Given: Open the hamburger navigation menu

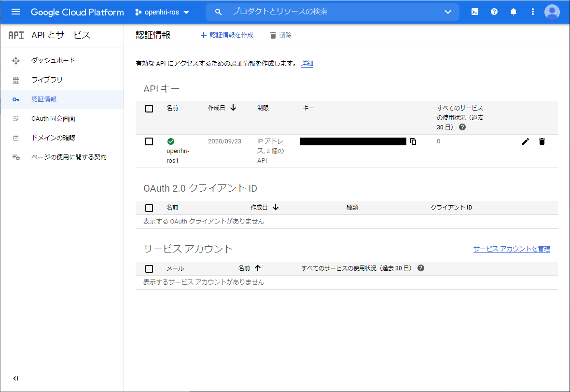Looking at the screenshot, I should (15, 12).
